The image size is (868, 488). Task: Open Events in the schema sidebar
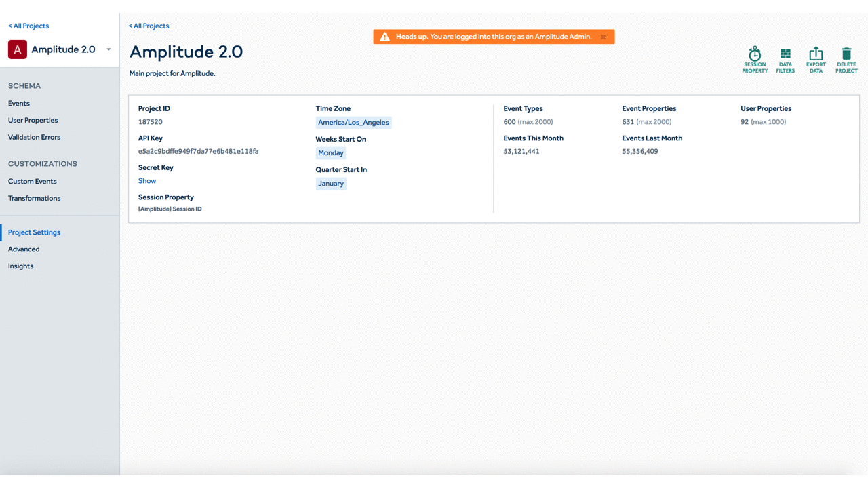19,104
